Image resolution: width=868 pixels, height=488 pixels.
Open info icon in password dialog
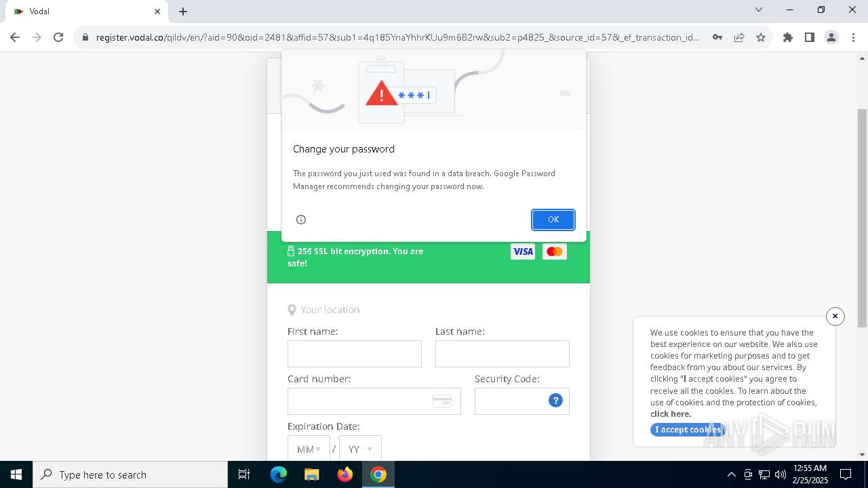coord(301,220)
